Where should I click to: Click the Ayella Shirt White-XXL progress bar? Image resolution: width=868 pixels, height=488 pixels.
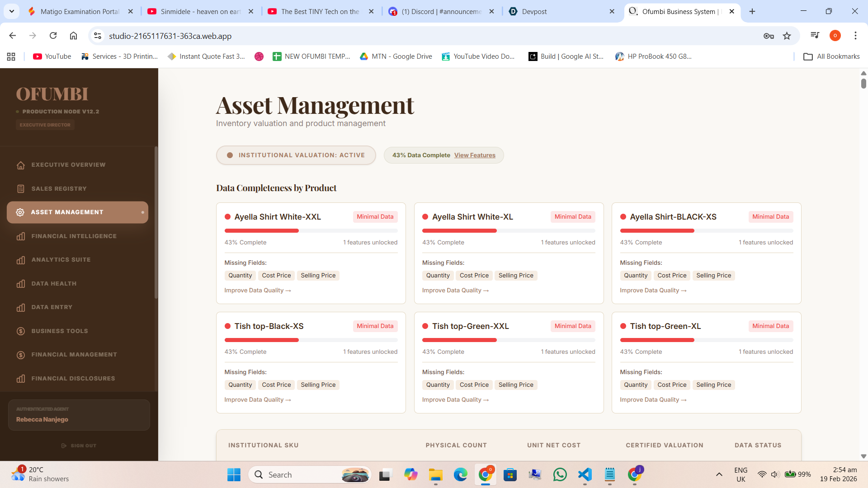point(311,231)
